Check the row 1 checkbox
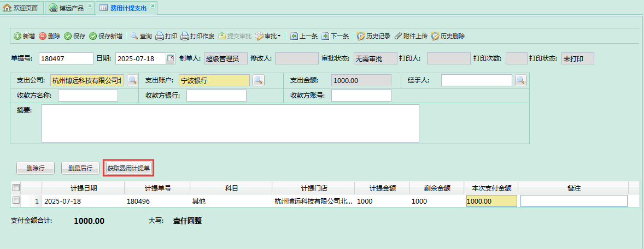The width and height of the screenshot is (644, 249). pyautogui.click(x=16, y=200)
